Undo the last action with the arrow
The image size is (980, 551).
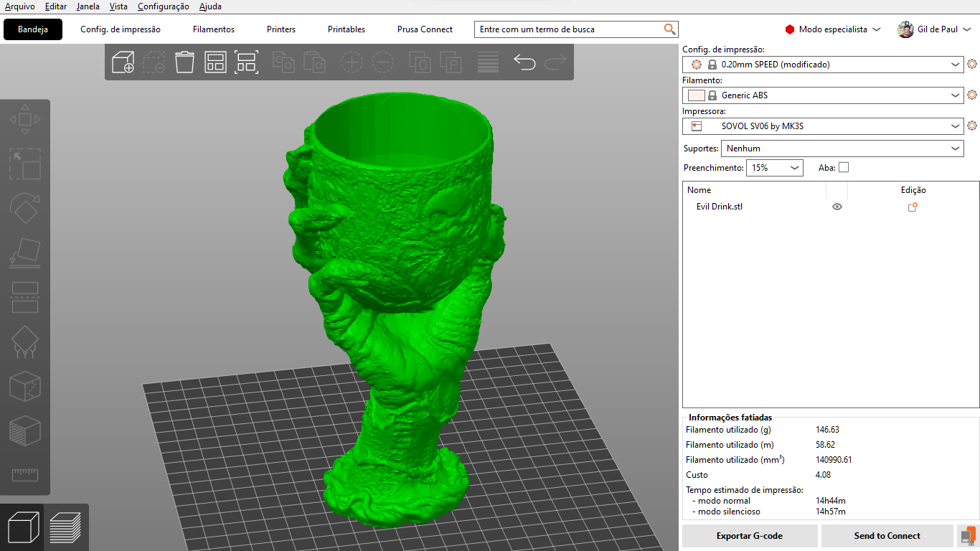click(524, 62)
